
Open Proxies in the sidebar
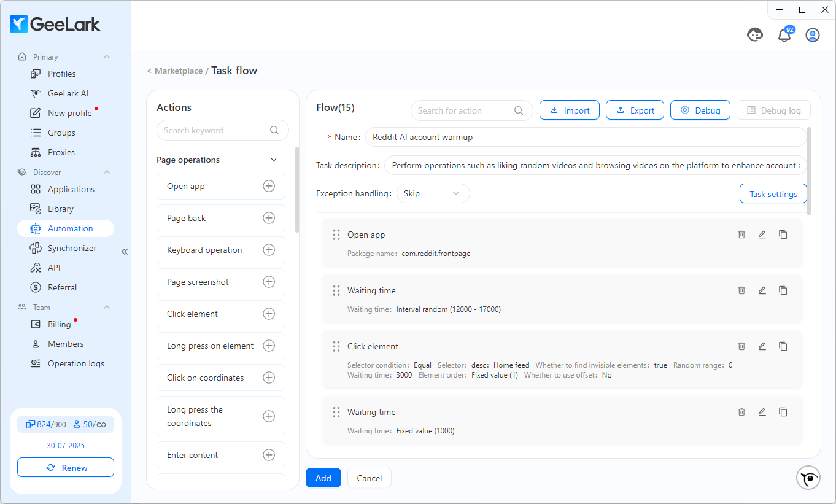point(66,152)
